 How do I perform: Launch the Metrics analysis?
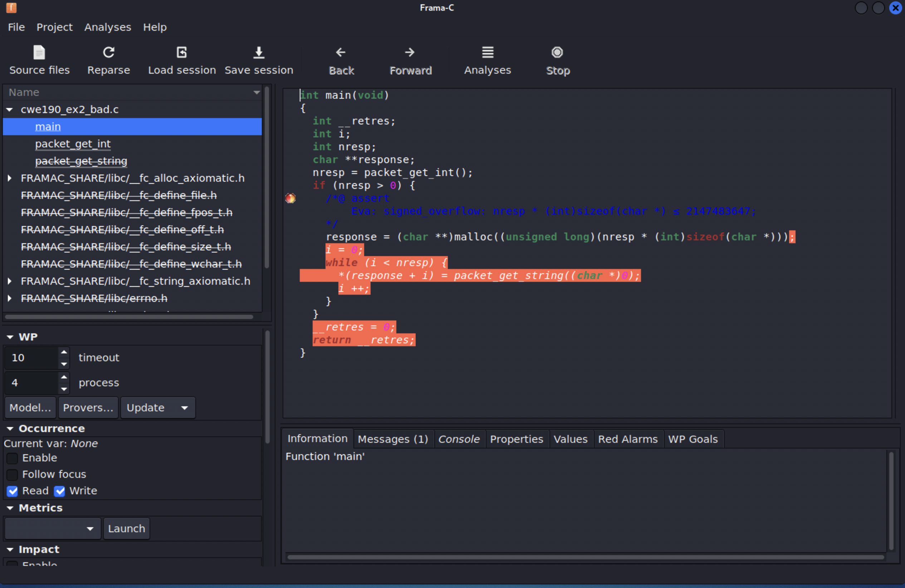click(127, 528)
